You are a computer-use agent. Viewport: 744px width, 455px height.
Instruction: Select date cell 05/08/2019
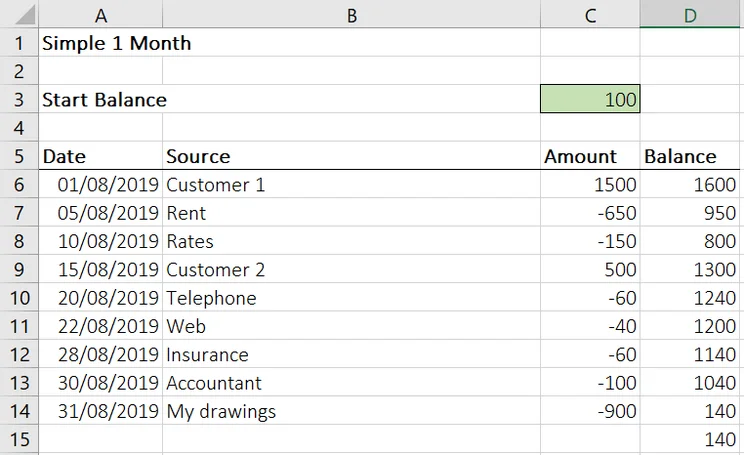tap(101, 213)
